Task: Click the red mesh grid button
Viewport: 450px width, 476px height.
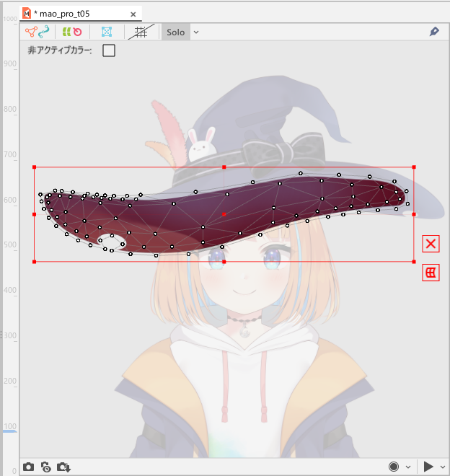Action: (x=431, y=272)
